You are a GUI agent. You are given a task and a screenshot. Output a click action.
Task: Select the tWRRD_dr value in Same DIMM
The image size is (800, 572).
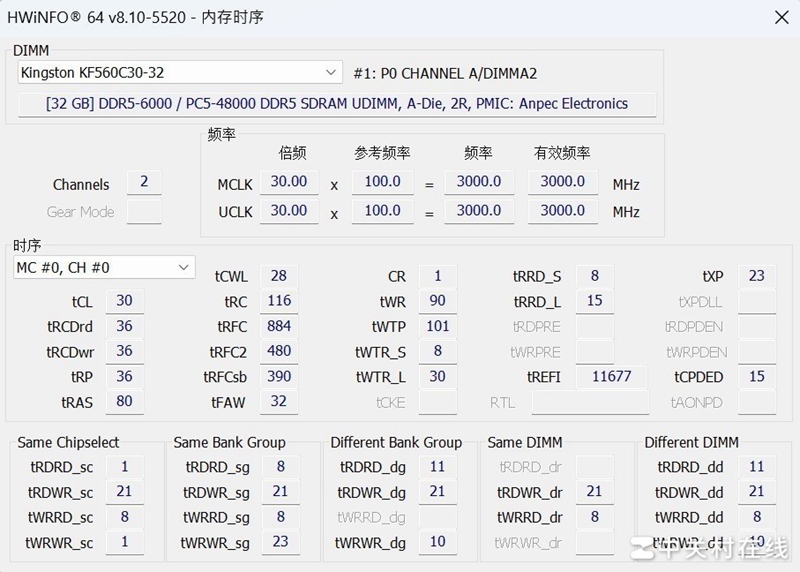pos(594,517)
